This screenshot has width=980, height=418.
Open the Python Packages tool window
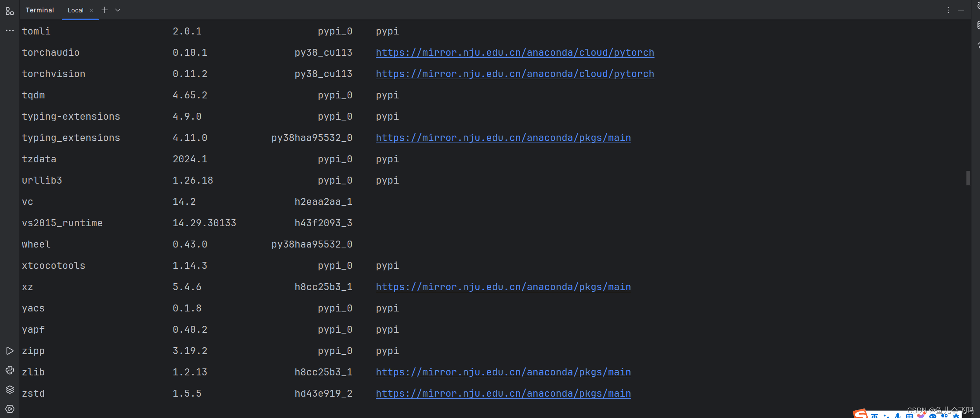[10, 389]
